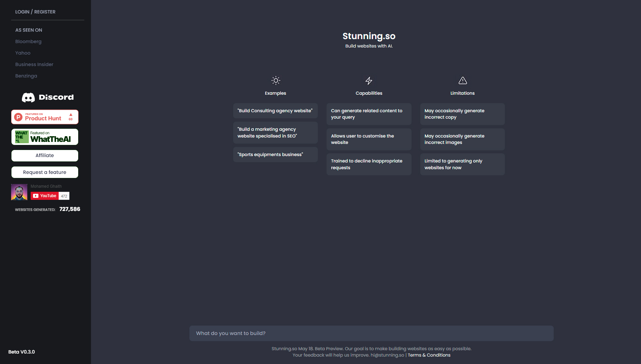
Task: Click the YouTube subscribe button
Action: pyautogui.click(x=45, y=196)
